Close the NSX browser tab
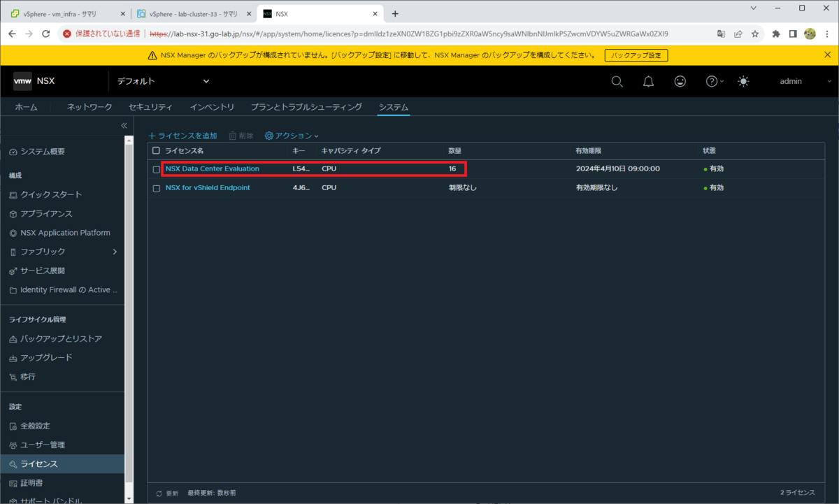This screenshot has height=504, width=839. (x=375, y=13)
